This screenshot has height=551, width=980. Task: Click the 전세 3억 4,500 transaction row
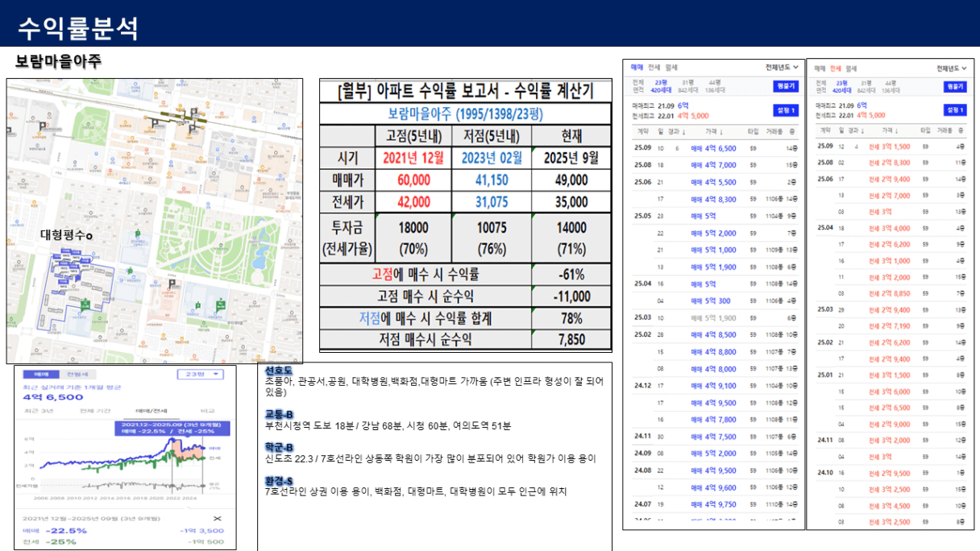tap(890, 505)
